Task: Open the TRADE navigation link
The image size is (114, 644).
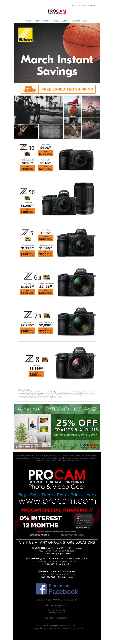Action: coord(55,21)
